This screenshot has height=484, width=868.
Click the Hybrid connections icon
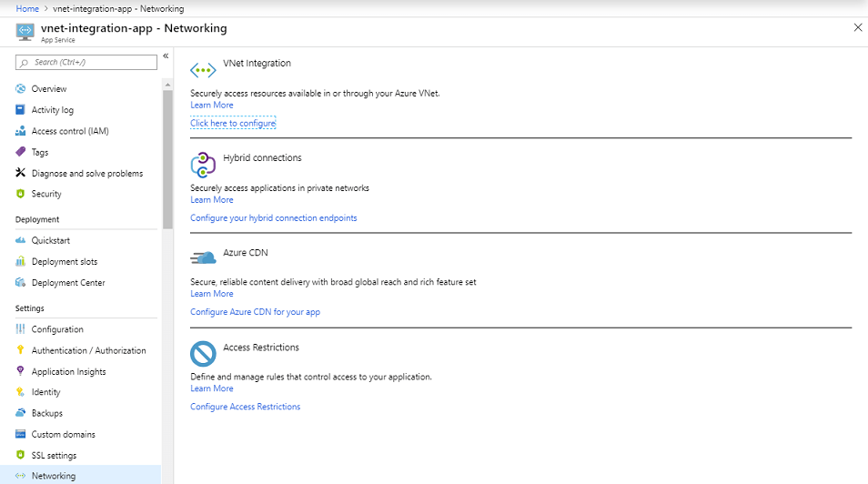pyautogui.click(x=203, y=165)
